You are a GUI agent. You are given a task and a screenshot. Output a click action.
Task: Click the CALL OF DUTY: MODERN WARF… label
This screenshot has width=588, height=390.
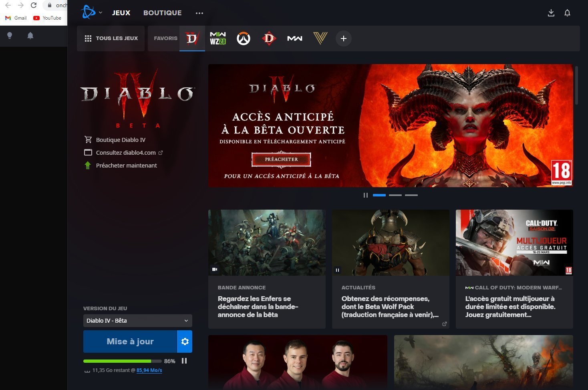(518, 287)
